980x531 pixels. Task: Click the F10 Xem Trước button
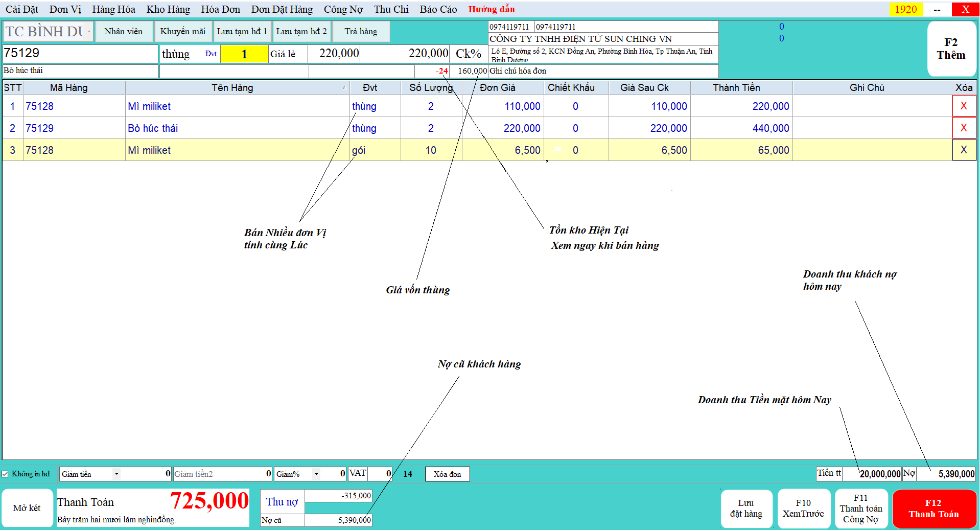[x=803, y=509]
